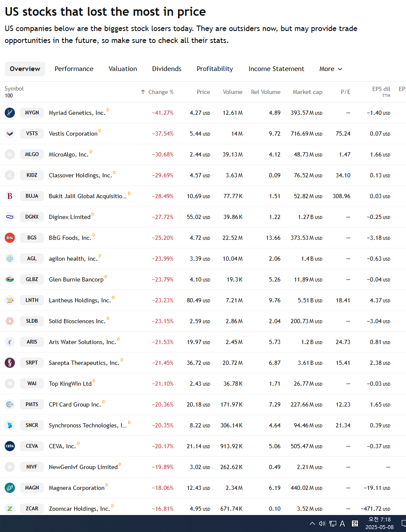Click Top KingWin Ltd company name
This screenshot has height=532, width=406.
(70, 384)
